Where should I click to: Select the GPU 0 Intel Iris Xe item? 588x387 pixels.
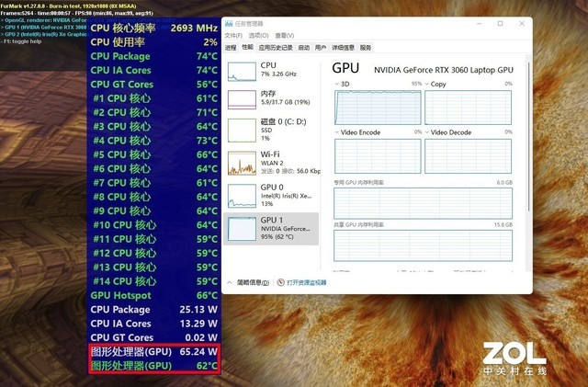[x=272, y=196]
